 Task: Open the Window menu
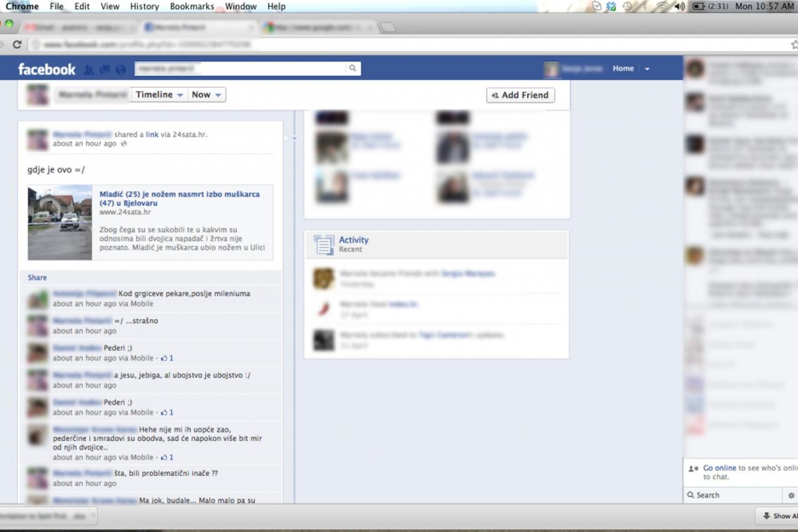click(x=241, y=6)
